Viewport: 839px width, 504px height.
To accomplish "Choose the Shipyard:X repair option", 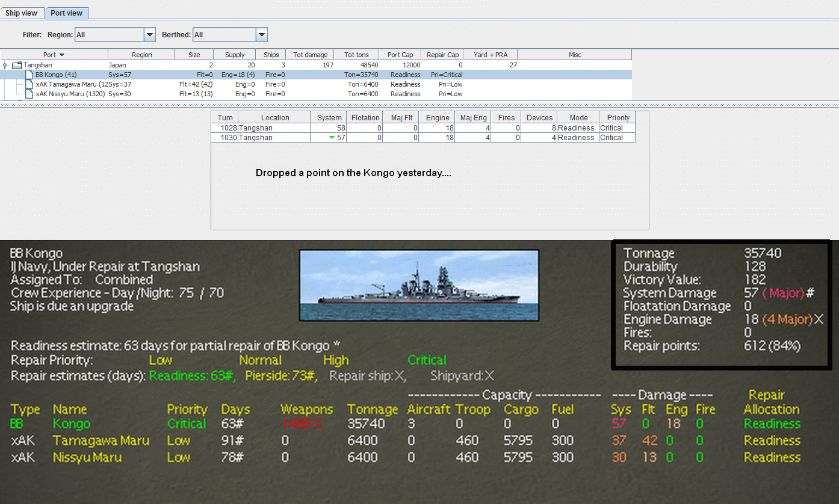I will (462, 376).
